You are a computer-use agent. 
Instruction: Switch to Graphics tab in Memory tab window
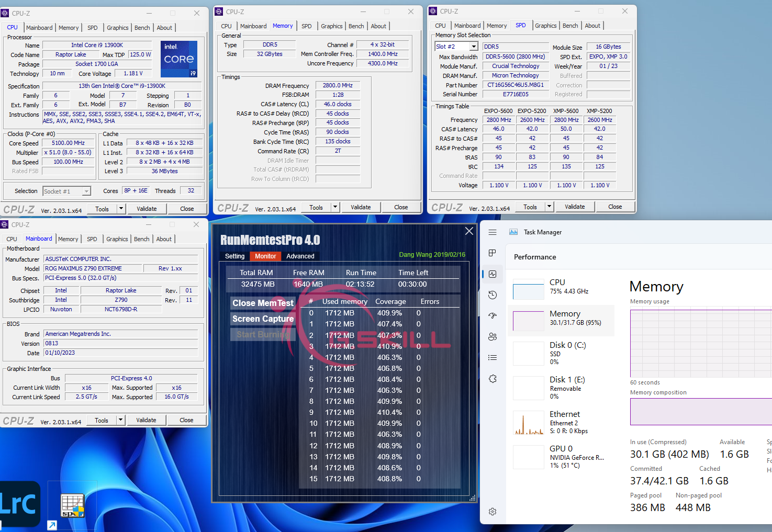click(x=332, y=26)
